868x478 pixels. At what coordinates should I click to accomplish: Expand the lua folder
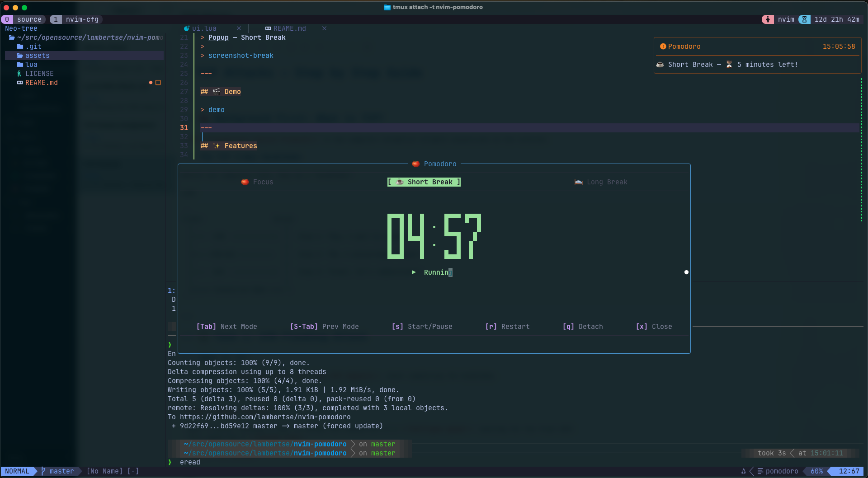tap(27, 65)
